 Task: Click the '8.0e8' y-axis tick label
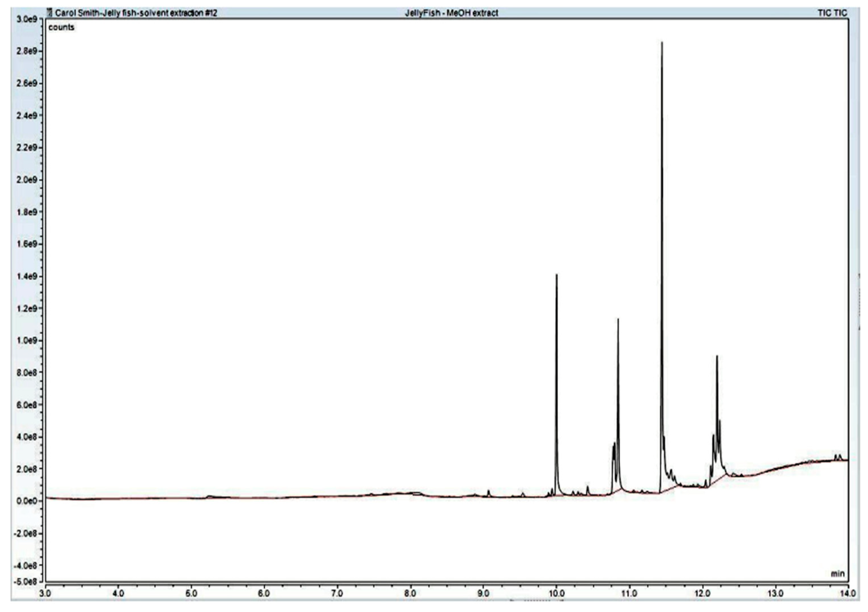27,373
